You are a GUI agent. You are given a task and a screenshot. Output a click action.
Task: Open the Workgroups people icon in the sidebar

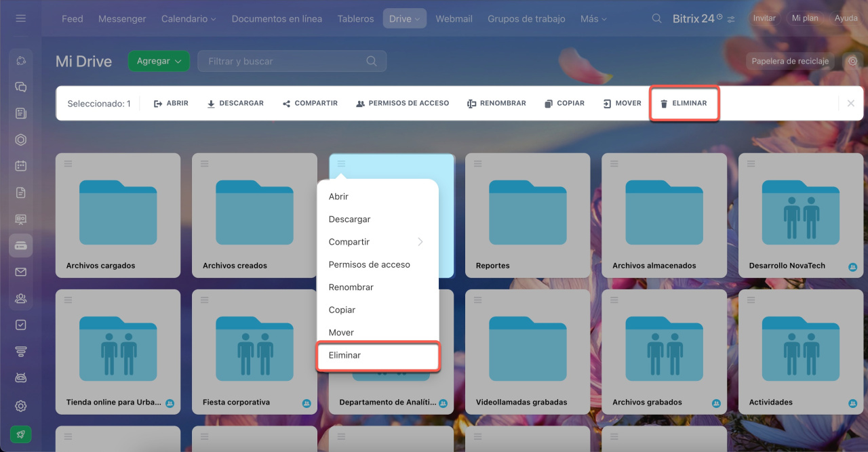pos(20,298)
